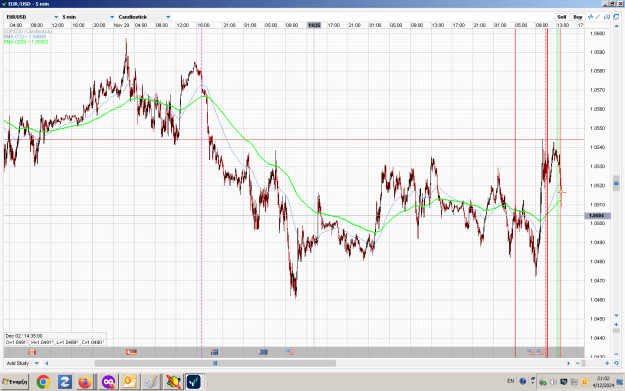Click the horizontal scroll left arrow
The image size is (625, 391).
click(47, 363)
